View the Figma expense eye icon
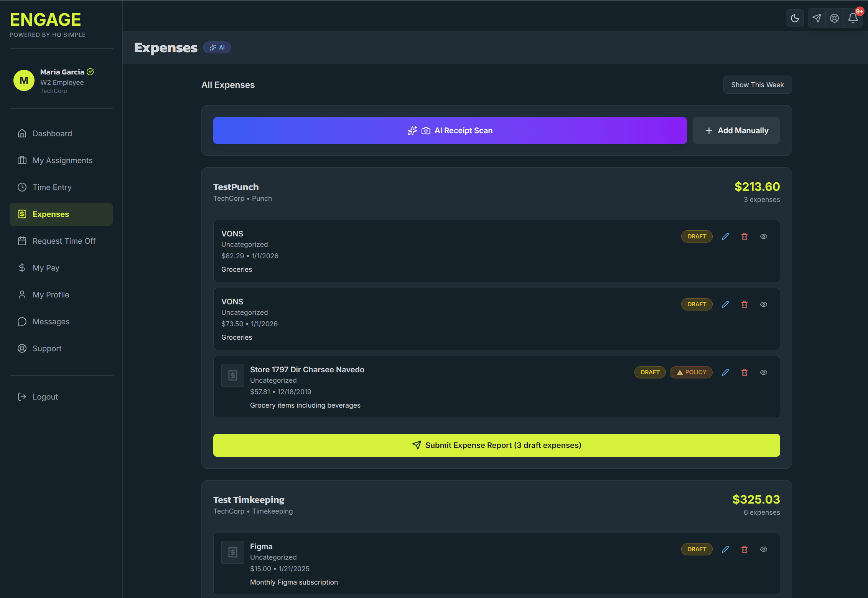This screenshot has width=868, height=598. coord(763,549)
